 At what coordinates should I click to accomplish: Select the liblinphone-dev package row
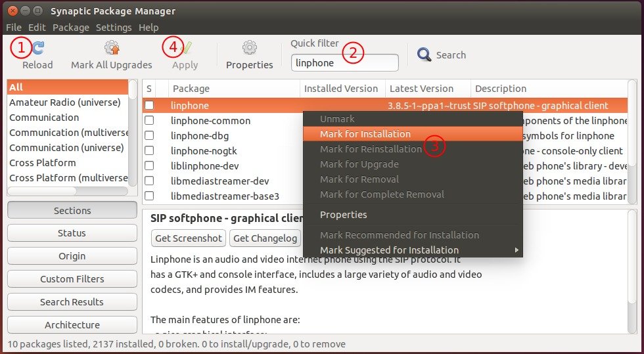click(223, 166)
